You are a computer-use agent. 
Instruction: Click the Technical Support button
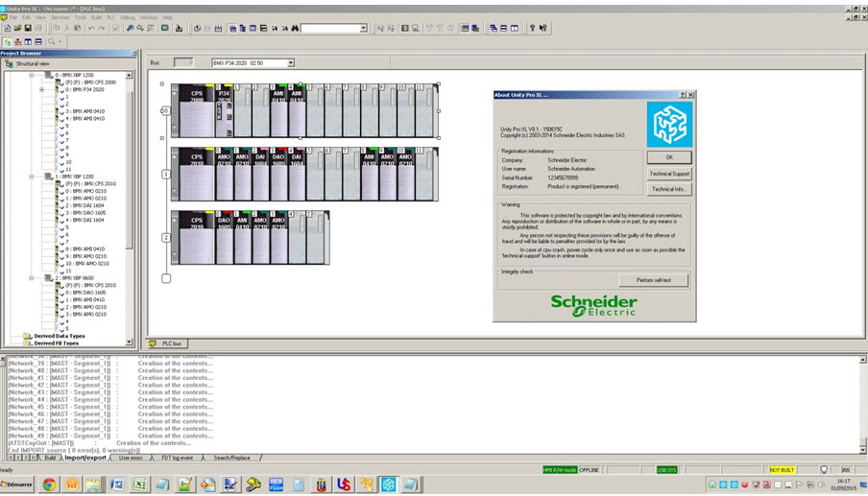[x=669, y=174]
